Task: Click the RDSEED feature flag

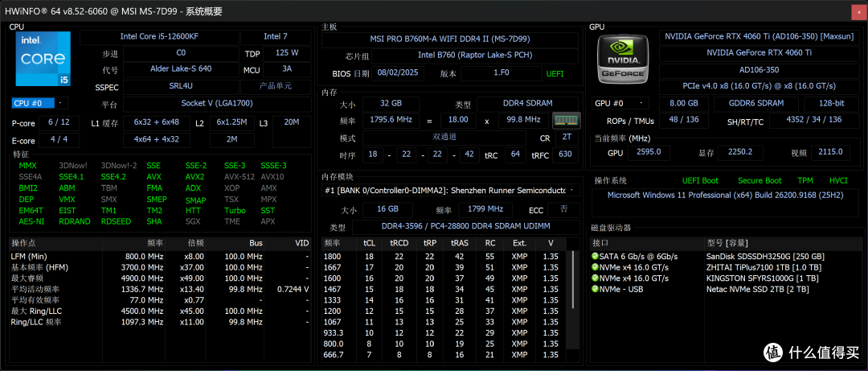Action: pyautogui.click(x=117, y=221)
